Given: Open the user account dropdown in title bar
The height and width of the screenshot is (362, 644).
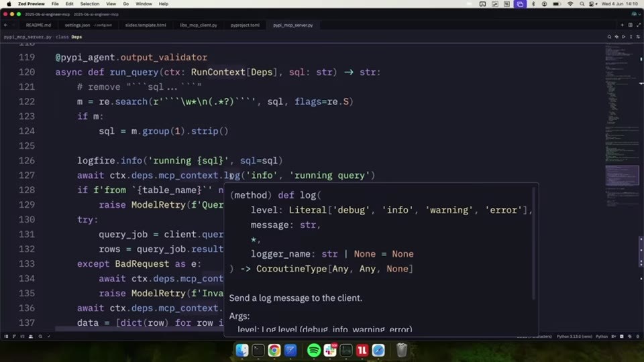Looking at the screenshot, I should [x=636, y=14].
